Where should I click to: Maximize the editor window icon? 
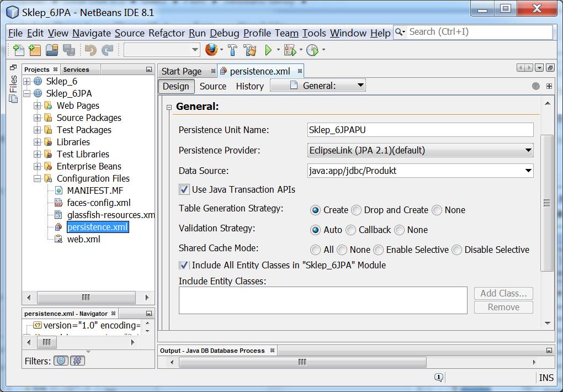pos(550,67)
